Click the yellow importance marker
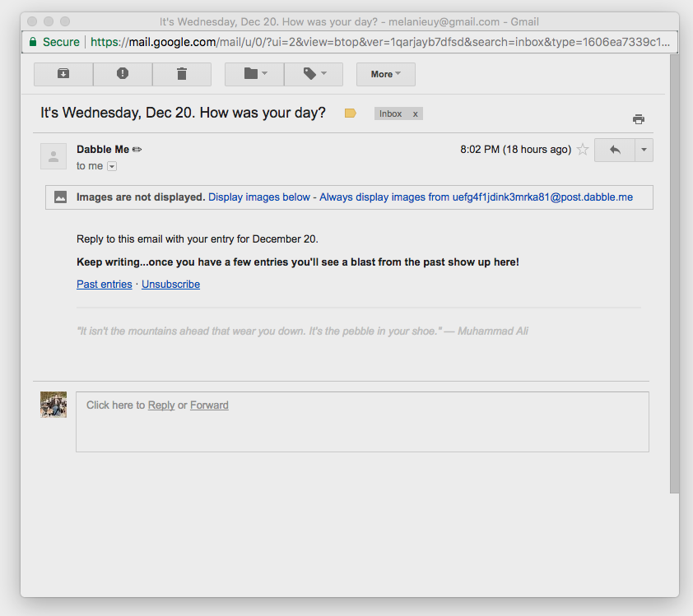 pyautogui.click(x=351, y=113)
